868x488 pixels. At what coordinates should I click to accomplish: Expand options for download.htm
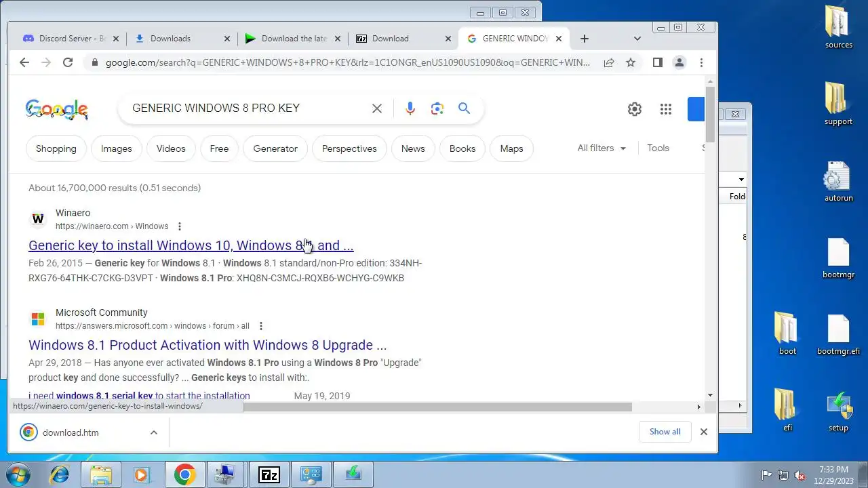tap(153, 432)
